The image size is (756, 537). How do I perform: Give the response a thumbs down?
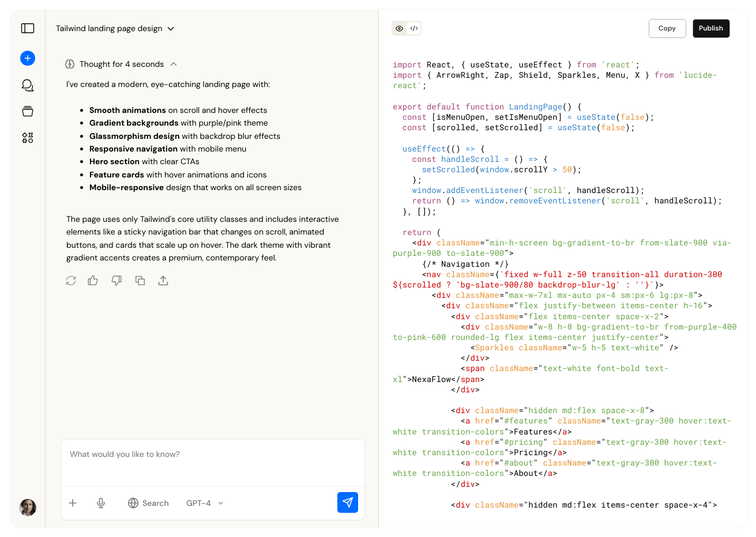click(x=116, y=281)
